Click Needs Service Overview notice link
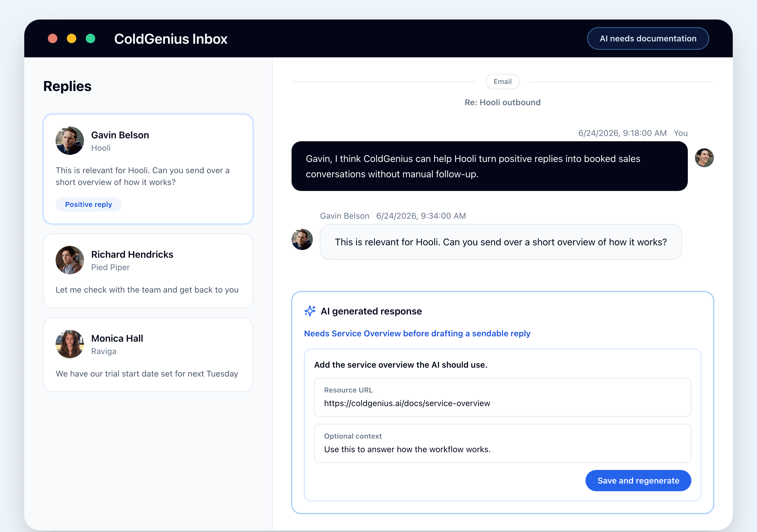The height and width of the screenshot is (532, 757). click(417, 334)
